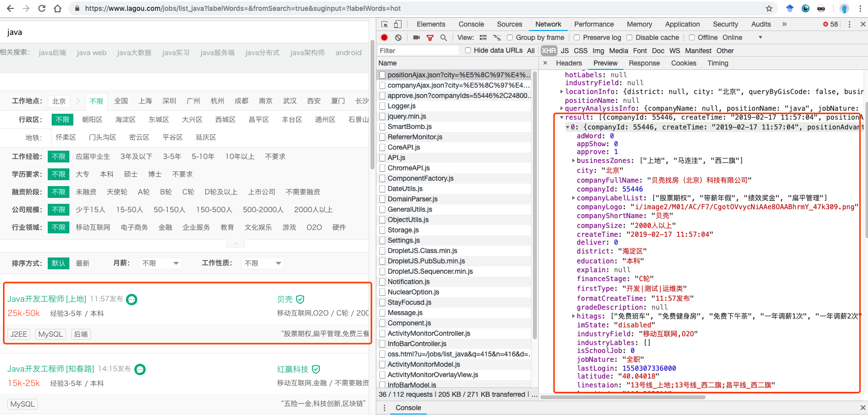Tick the Disable cache checkbox
The image size is (868, 415).
(x=629, y=37)
